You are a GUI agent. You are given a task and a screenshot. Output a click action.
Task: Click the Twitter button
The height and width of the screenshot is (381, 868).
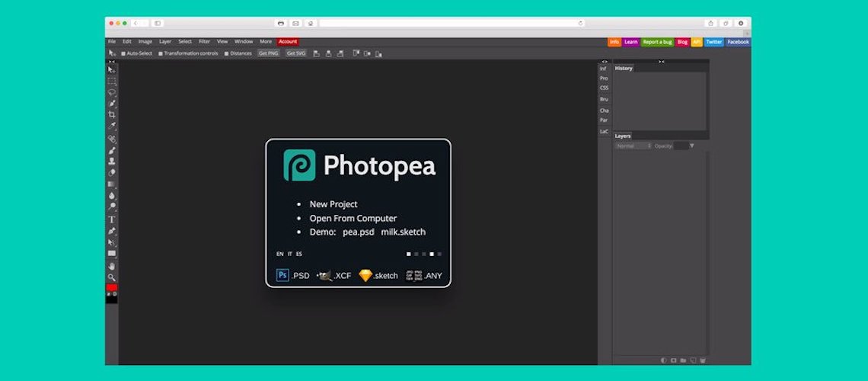(x=714, y=42)
